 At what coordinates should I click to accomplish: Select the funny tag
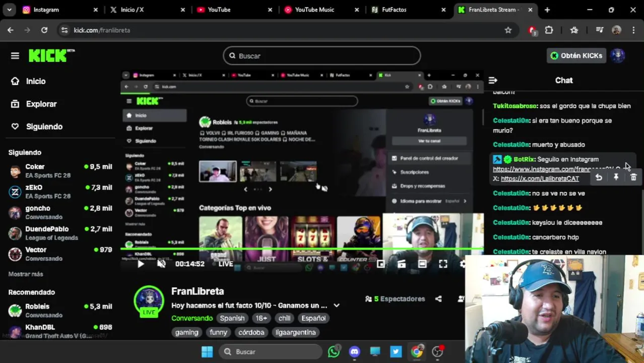pyautogui.click(x=218, y=332)
